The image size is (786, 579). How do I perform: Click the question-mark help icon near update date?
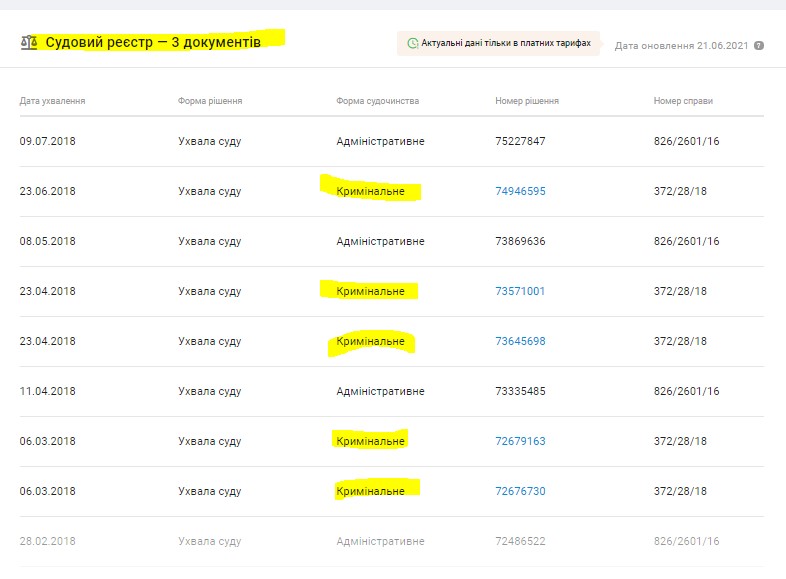point(759,45)
